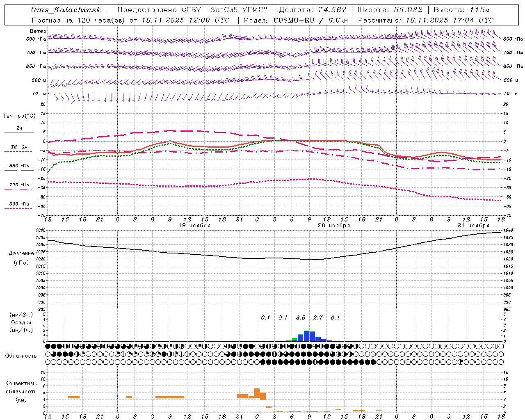Click the station name Oms_Kalachinsk
Viewport: 525px width, 420px height.
click(66, 10)
